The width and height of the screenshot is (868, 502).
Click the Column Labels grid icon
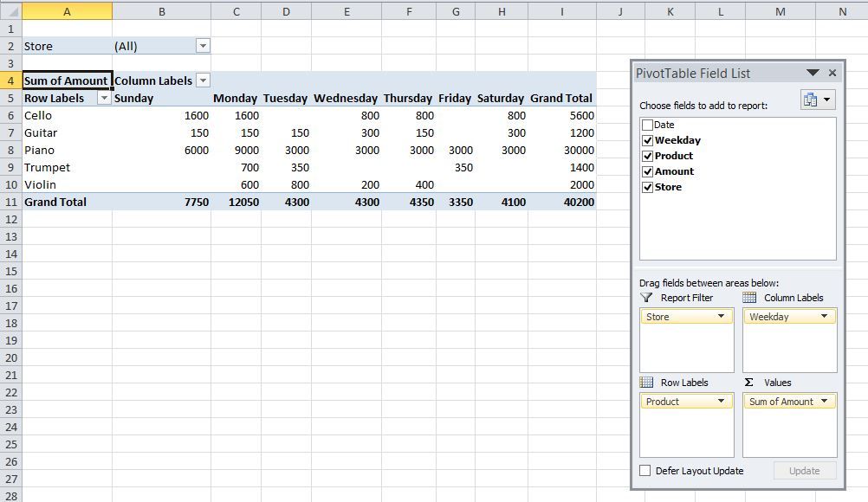[x=751, y=297]
